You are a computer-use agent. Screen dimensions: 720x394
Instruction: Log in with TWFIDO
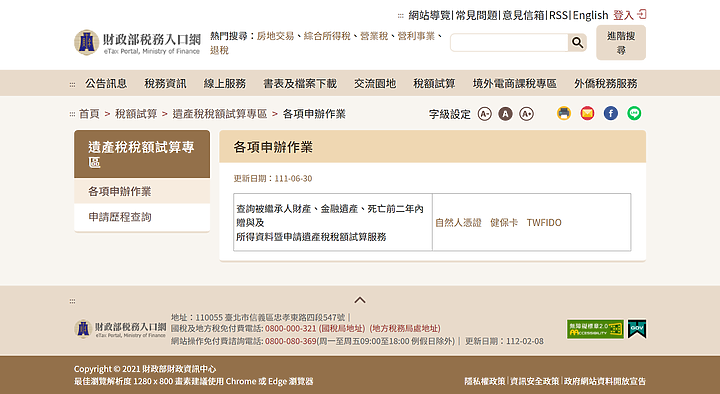544,223
